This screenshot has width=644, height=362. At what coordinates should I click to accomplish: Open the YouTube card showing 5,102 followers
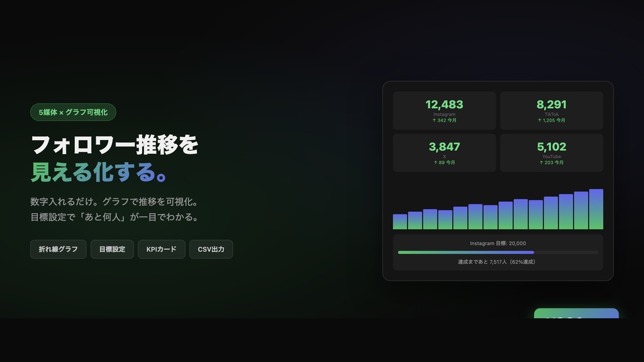[552, 152]
